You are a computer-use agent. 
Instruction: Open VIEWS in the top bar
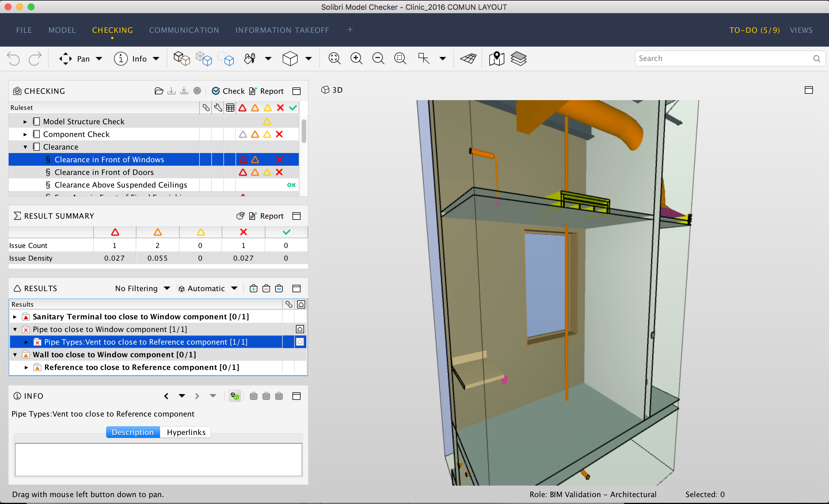[801, 30]
